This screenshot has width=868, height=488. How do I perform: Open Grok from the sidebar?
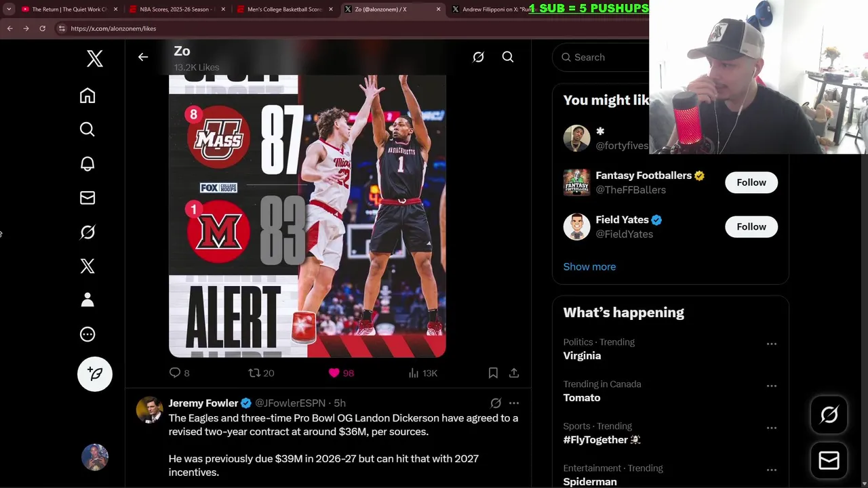87,232
